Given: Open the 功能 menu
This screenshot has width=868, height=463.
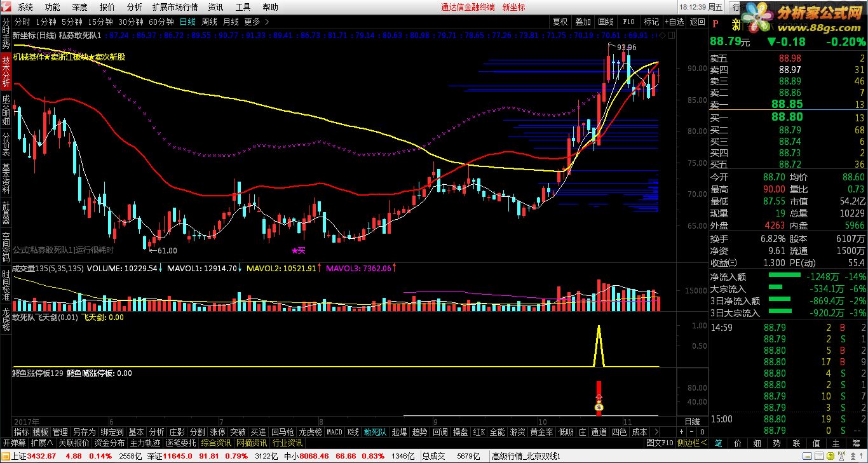Looking at the screenshot, I should [53, 8].
